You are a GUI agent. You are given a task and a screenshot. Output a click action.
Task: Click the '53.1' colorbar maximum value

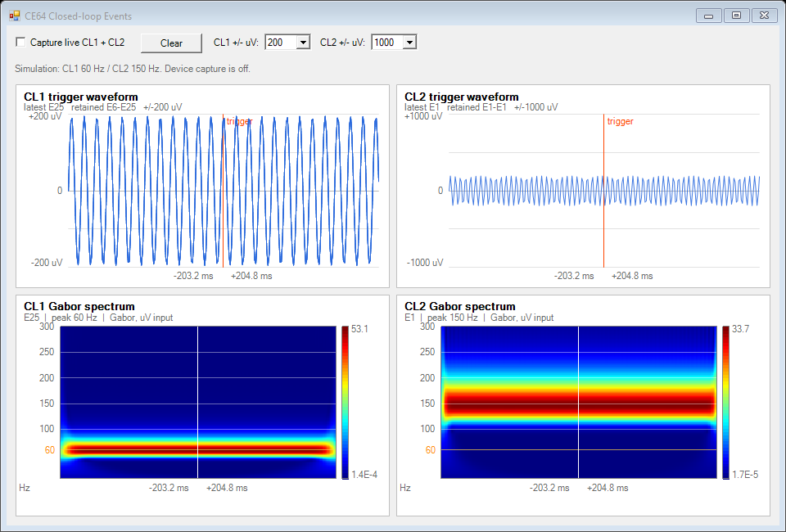359,329
